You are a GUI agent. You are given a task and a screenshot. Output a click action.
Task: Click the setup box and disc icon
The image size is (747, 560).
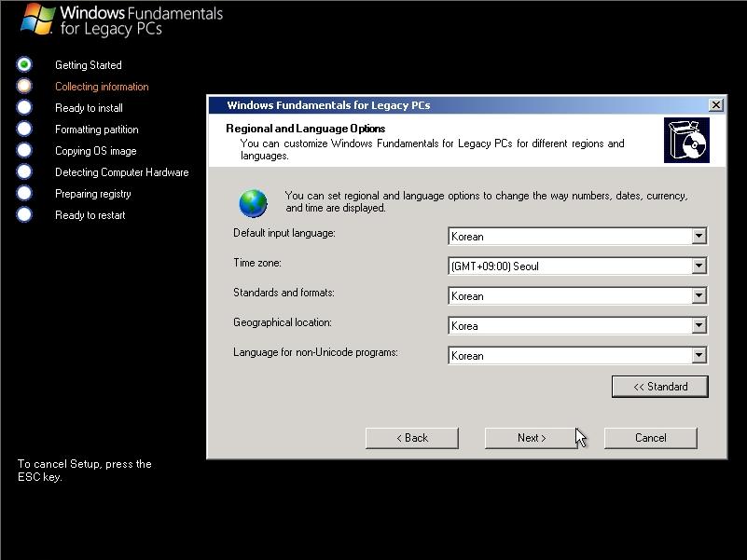click(686, 141)
